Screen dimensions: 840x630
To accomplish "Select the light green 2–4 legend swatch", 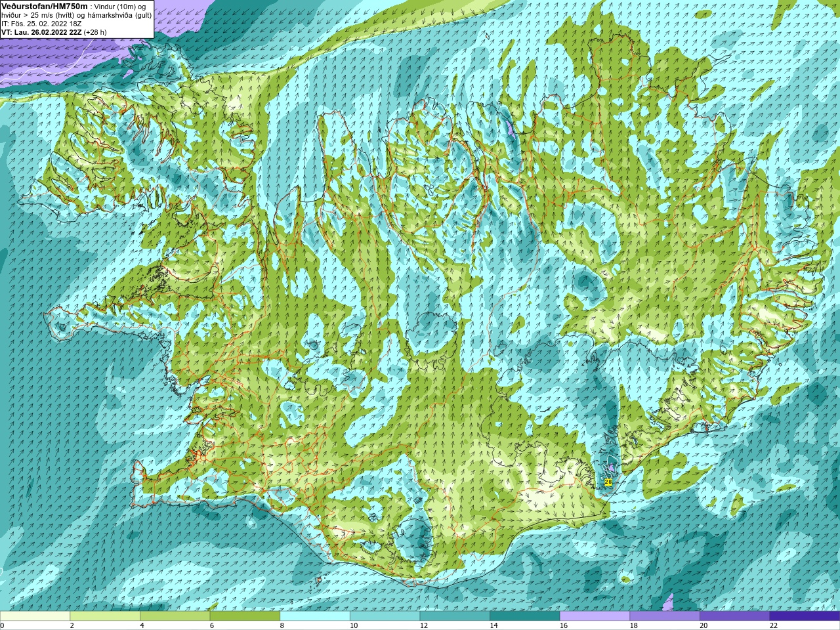I will 105,616.
